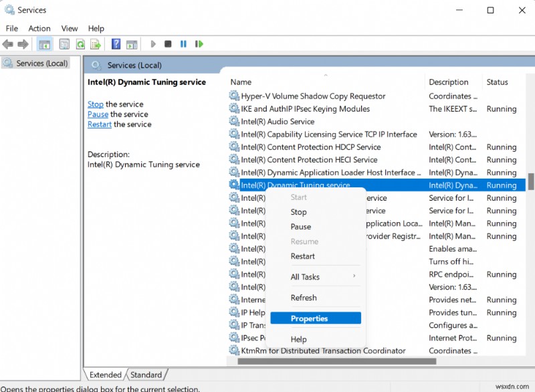Open the All Tasks submenu arrow
535x392 pixels.
(x=354, y=276)
